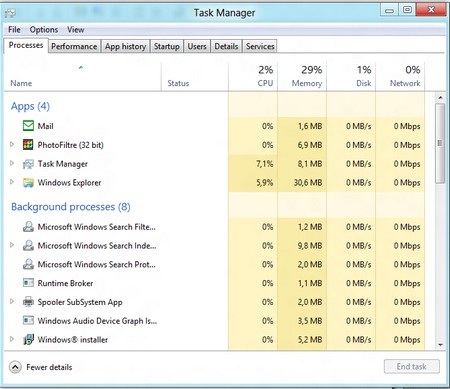This screenshot has height=389, width=450.
Task: Click the Windows installer icon
Action: pos(28,339)
